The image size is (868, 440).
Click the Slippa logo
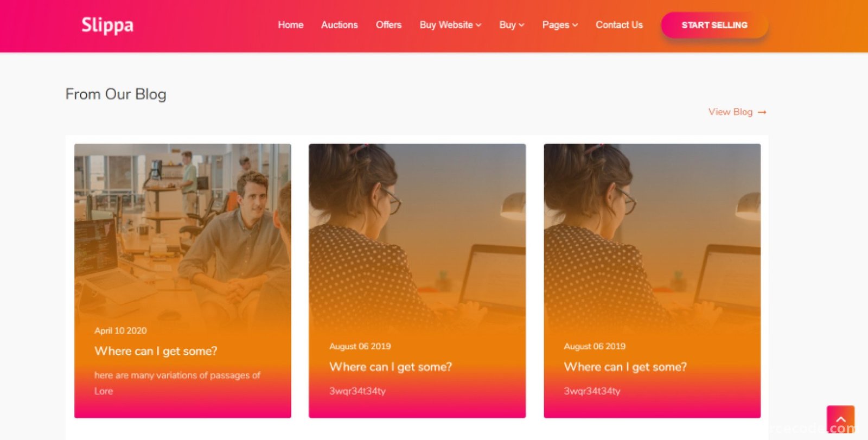pos(107,25)
